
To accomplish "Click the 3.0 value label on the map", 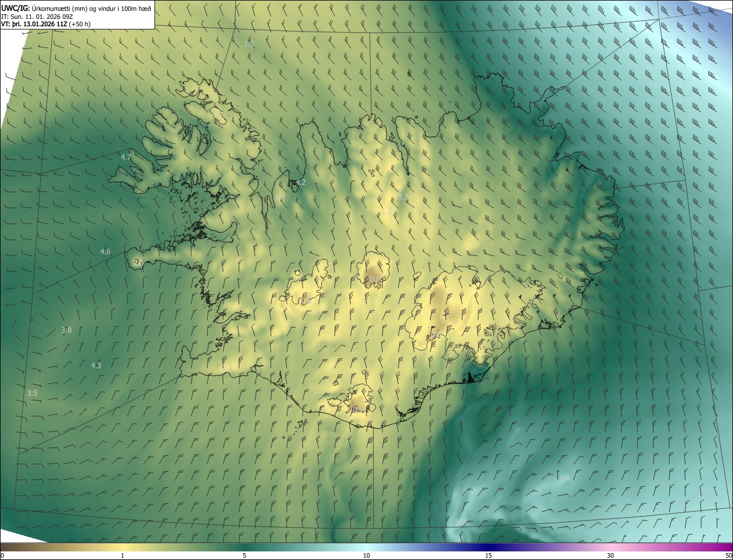I will point(249,44).
